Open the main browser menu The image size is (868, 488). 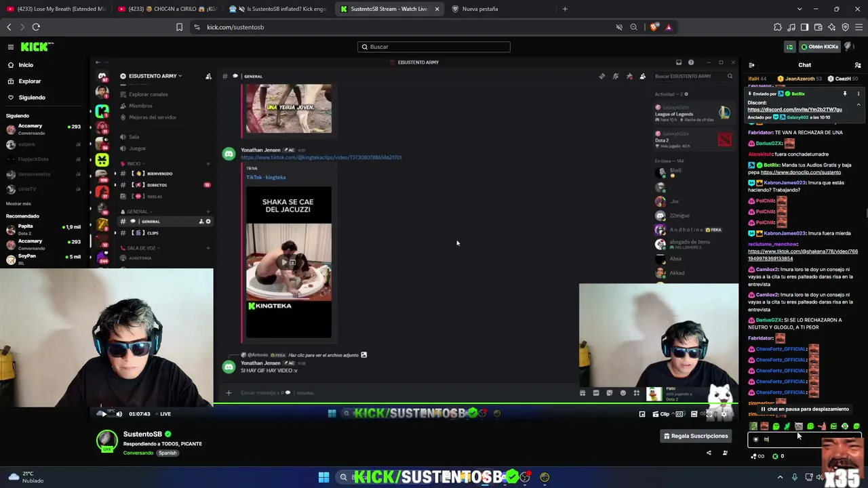tap(859, 27)
